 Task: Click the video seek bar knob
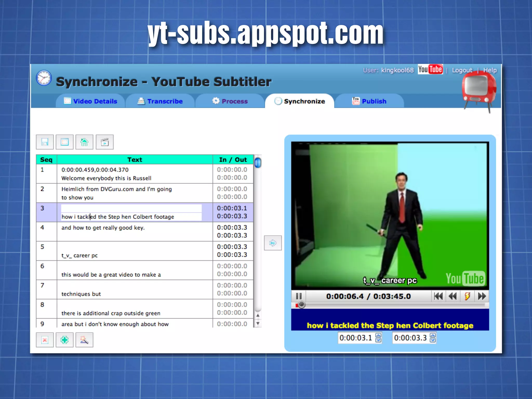301,305
